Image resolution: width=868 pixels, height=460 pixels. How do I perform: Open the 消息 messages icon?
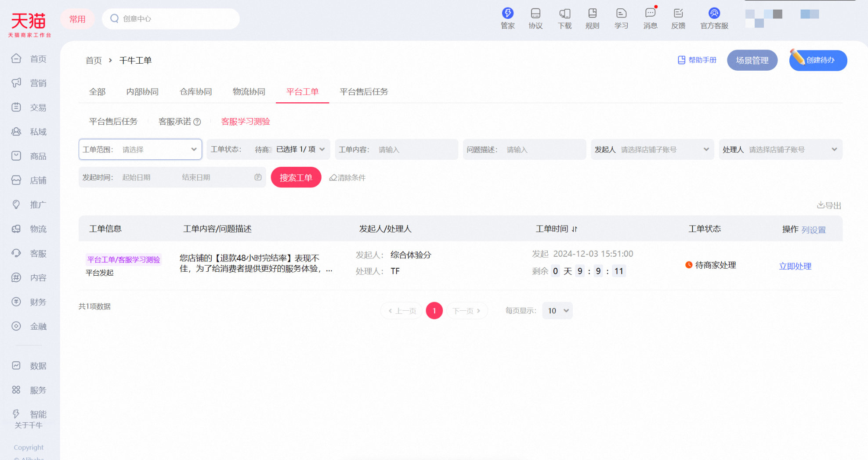(x=650, y=14)
